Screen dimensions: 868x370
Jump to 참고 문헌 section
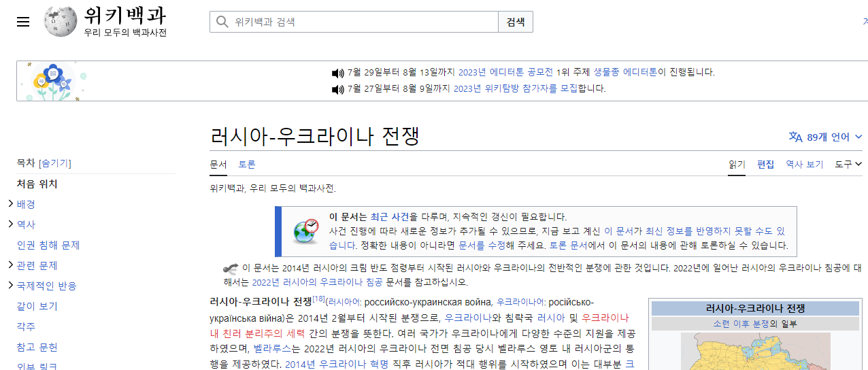point(37,347)
